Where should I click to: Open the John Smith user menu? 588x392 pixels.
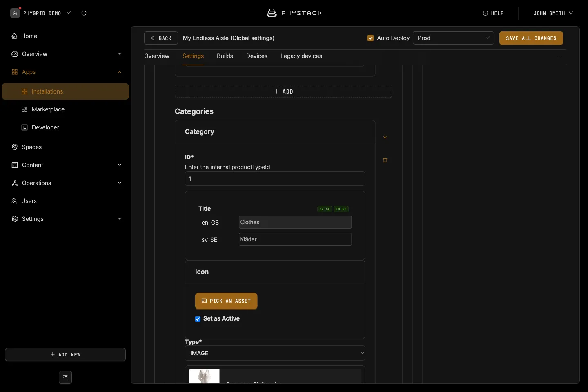(x=553, y=13)
